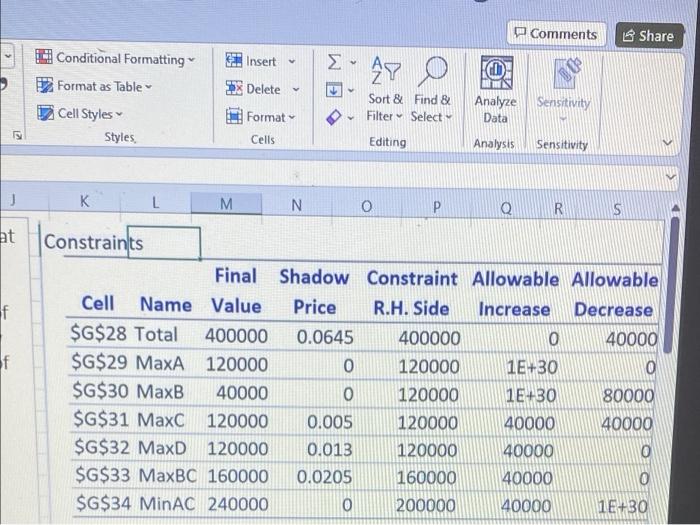The width and height of the screenshot is (700, 525).
Task: Click the Share button
Action: point(649,36)
